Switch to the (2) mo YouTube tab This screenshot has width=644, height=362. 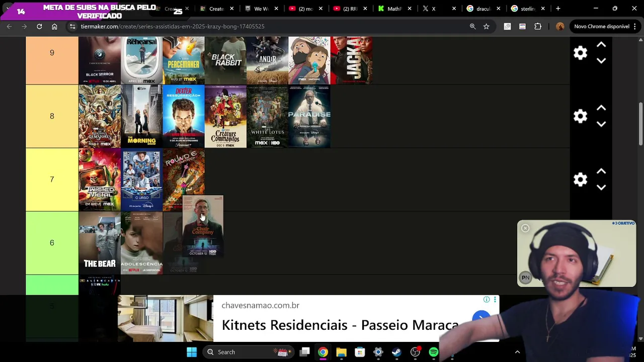click(306, 9)
